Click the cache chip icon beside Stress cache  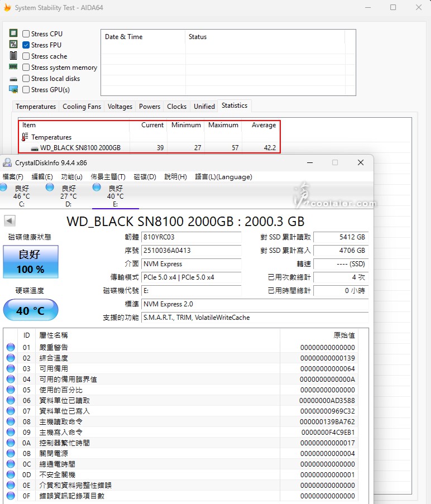[13, 56]
